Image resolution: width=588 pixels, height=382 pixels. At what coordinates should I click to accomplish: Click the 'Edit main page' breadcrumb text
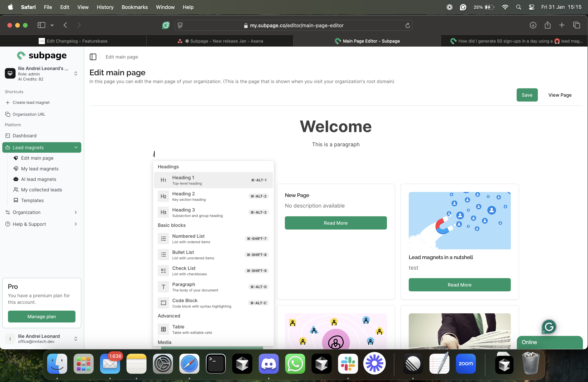[x=122, y=57]
